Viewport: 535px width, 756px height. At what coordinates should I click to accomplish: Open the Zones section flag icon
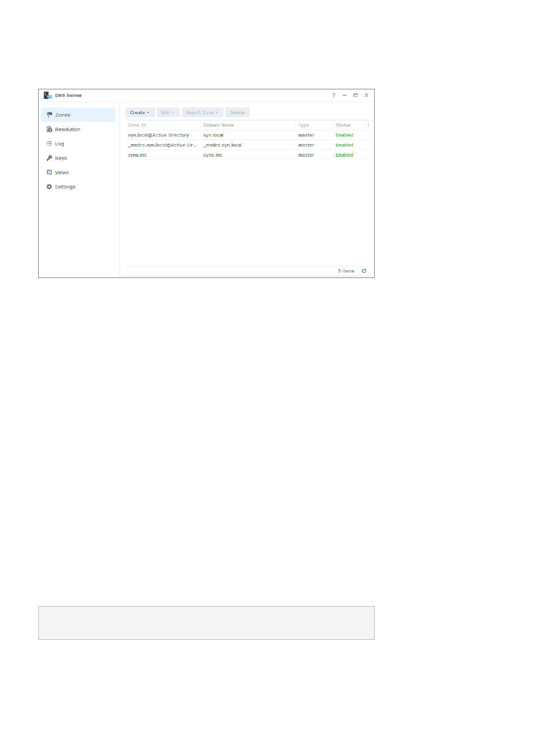[x=49, y=115]
